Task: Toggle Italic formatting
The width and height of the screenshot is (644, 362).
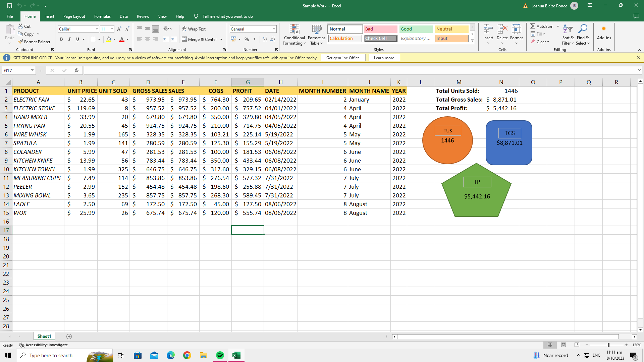Action: [x=69, y=39]
